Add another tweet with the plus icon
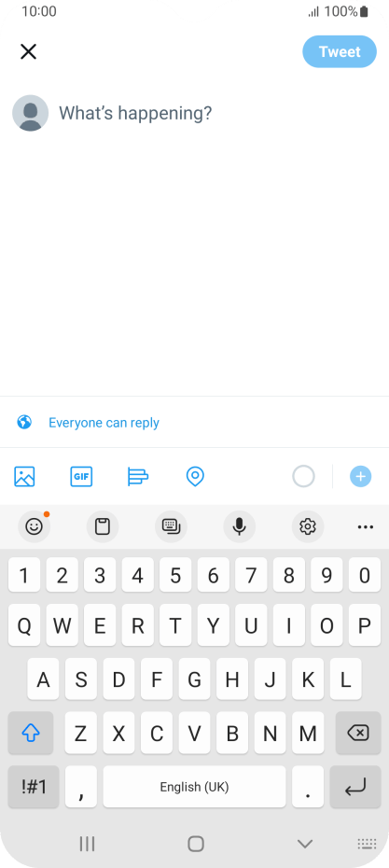The width and height of the screenshot is (389, 868). [x=360, y=476]
